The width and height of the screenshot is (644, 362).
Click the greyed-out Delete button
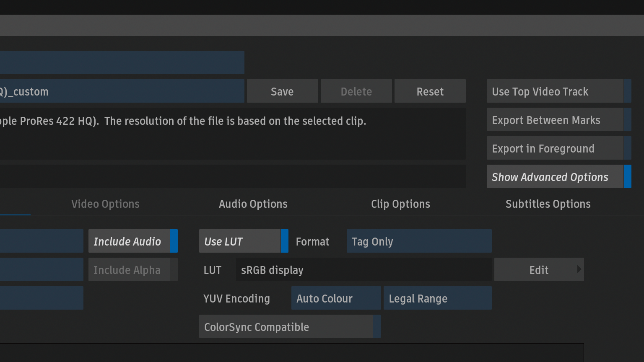(356, 91)
